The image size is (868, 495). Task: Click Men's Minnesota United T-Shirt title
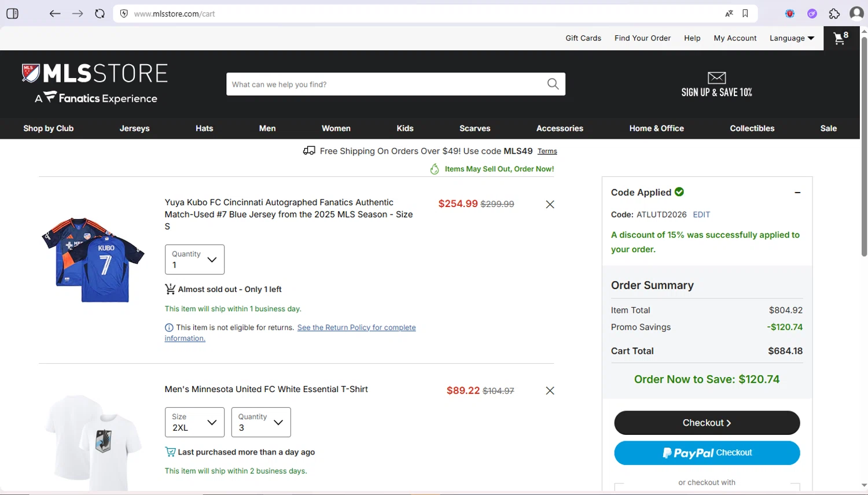(x=266, y=389)
